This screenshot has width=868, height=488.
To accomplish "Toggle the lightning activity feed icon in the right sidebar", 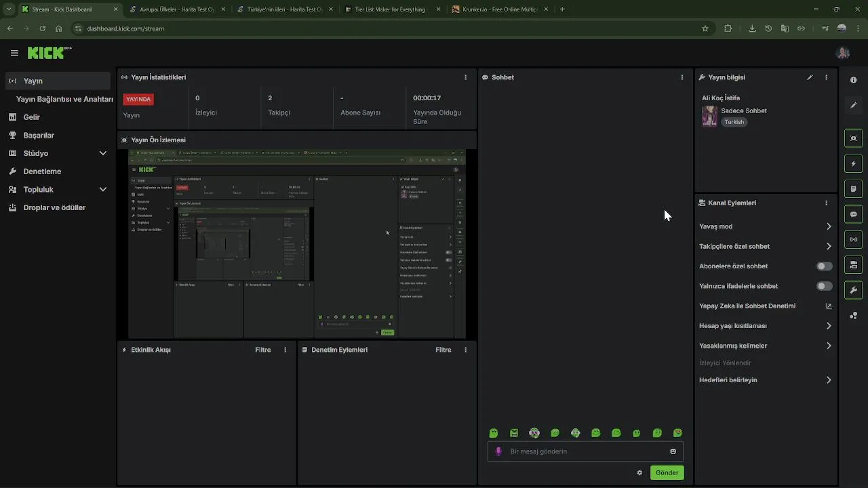I will point(853,163).
